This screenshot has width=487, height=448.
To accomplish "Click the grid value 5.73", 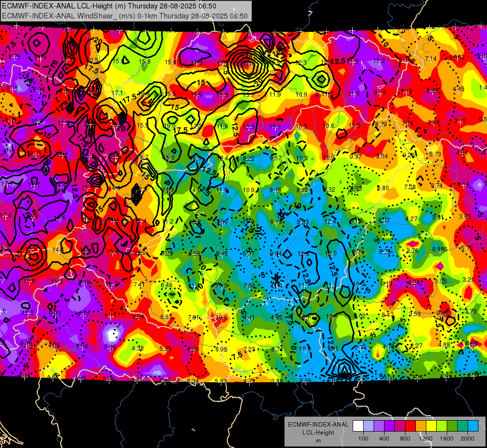I will pyautogui.click(x=435, y=154).
